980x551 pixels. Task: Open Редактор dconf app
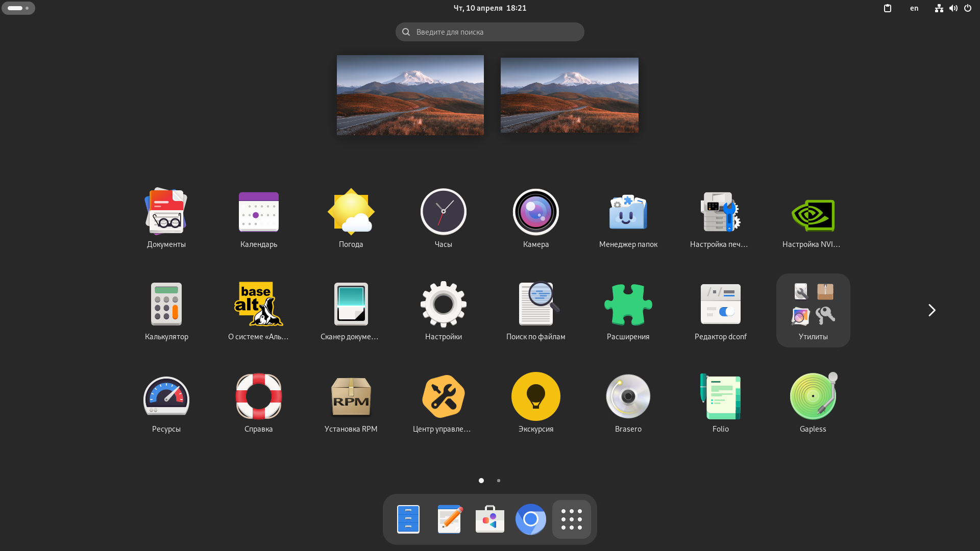(721, 310)
